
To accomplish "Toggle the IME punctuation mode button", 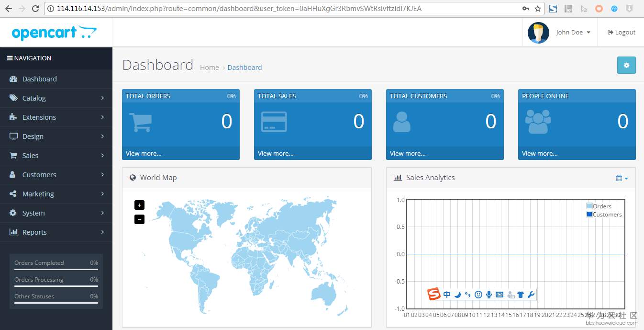I will coord(467,295).
